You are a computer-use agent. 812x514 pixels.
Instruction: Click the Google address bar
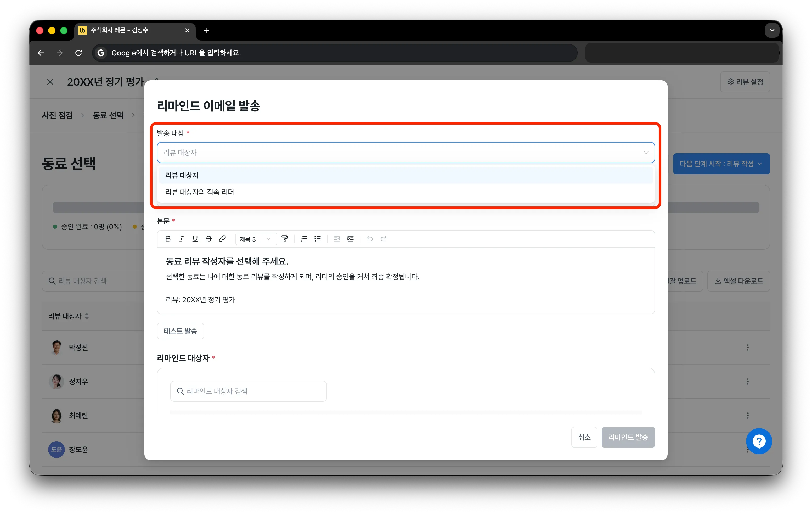pyautogui.click(x=335, y=53)
